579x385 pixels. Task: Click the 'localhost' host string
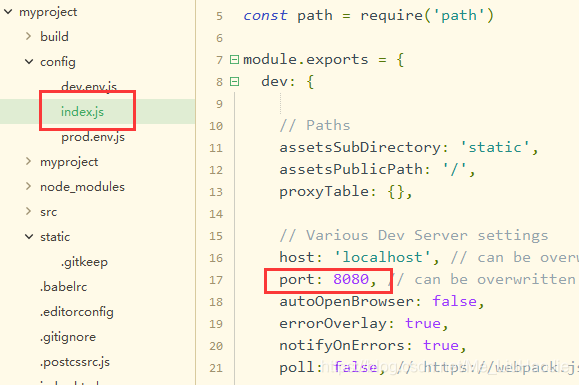pos(382,257)
